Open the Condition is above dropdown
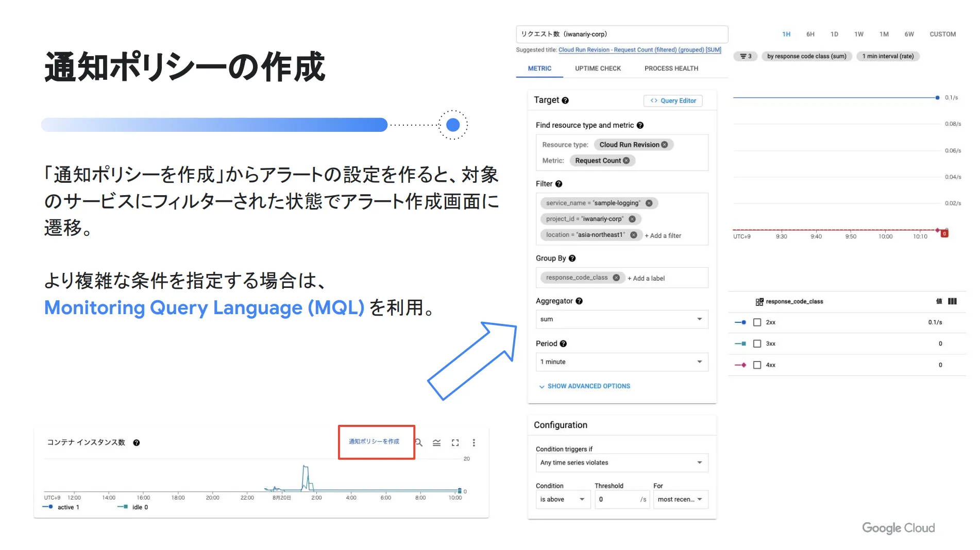Screen dimensions: 980x550 click(563, 500)
